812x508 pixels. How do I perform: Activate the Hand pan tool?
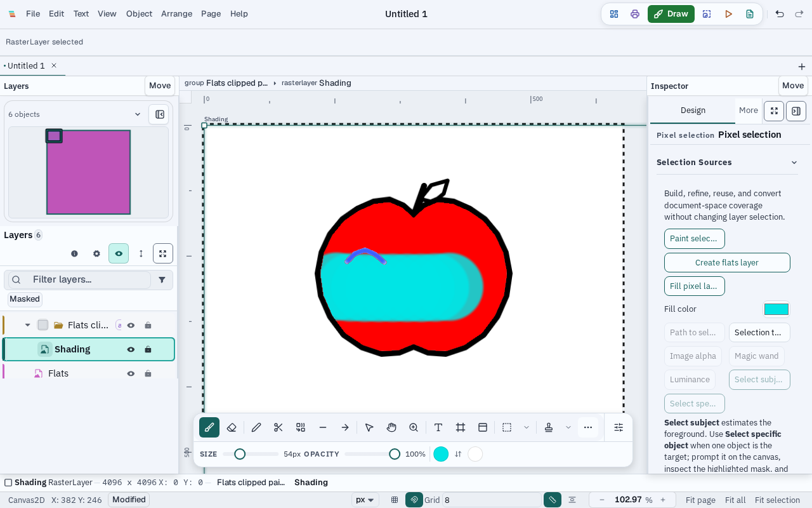click(391, 427)
